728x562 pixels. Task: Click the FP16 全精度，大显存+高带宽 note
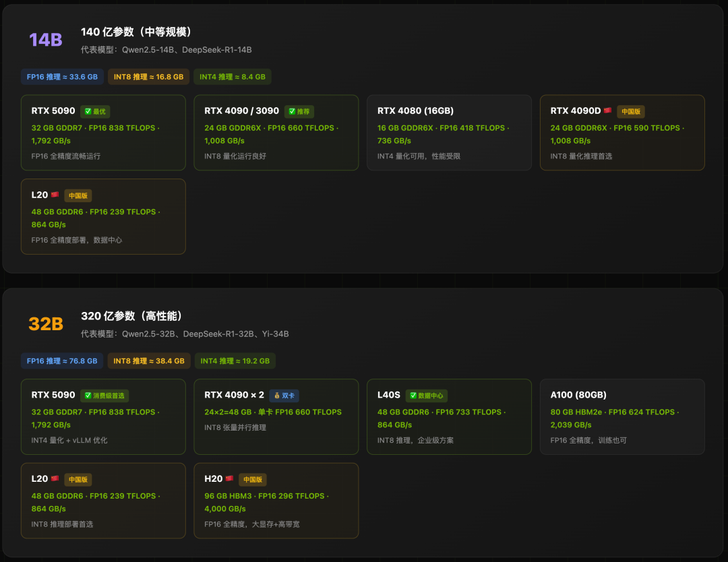click(x=252, y=524)
